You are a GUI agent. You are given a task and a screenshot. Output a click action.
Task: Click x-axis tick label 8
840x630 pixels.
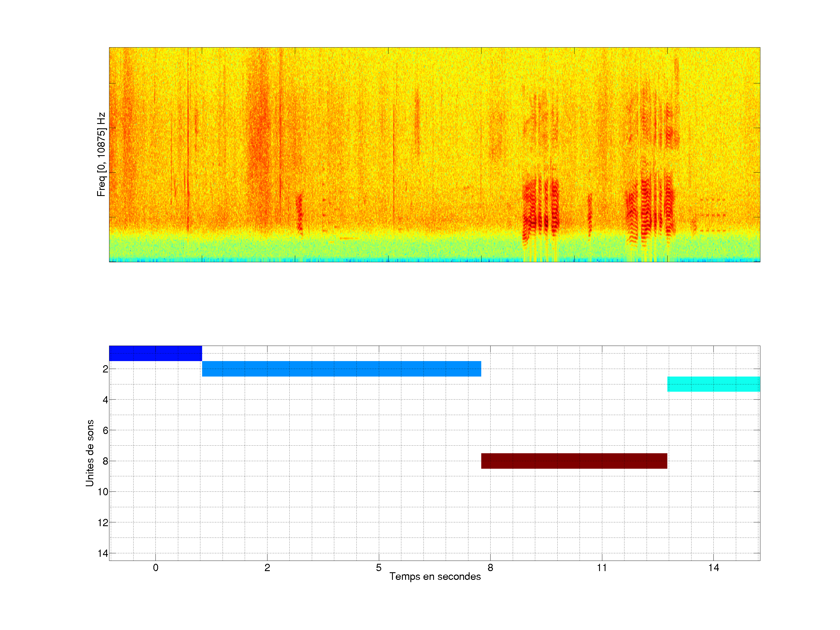pyautogui.click(x=490, y=568)
